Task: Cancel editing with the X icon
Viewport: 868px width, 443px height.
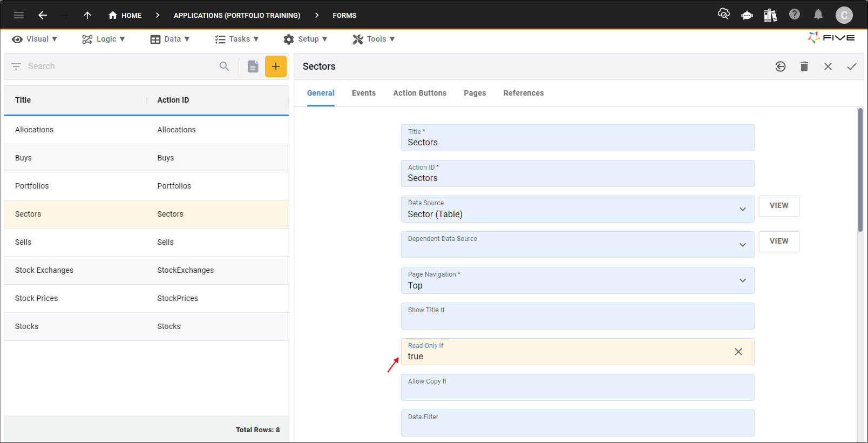Action: 828,66
